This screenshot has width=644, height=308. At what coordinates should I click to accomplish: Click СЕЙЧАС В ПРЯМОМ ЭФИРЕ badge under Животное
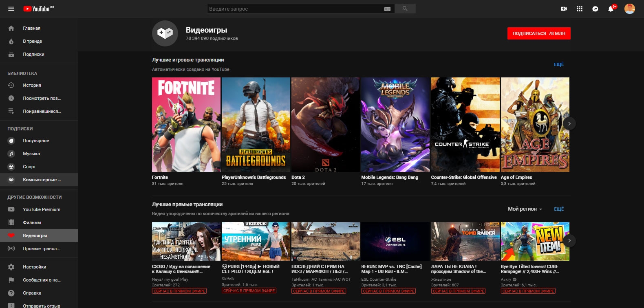459,291
